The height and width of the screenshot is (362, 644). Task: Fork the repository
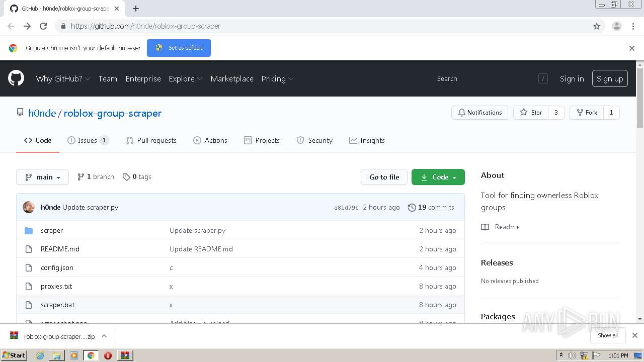[x=587, y=113]
